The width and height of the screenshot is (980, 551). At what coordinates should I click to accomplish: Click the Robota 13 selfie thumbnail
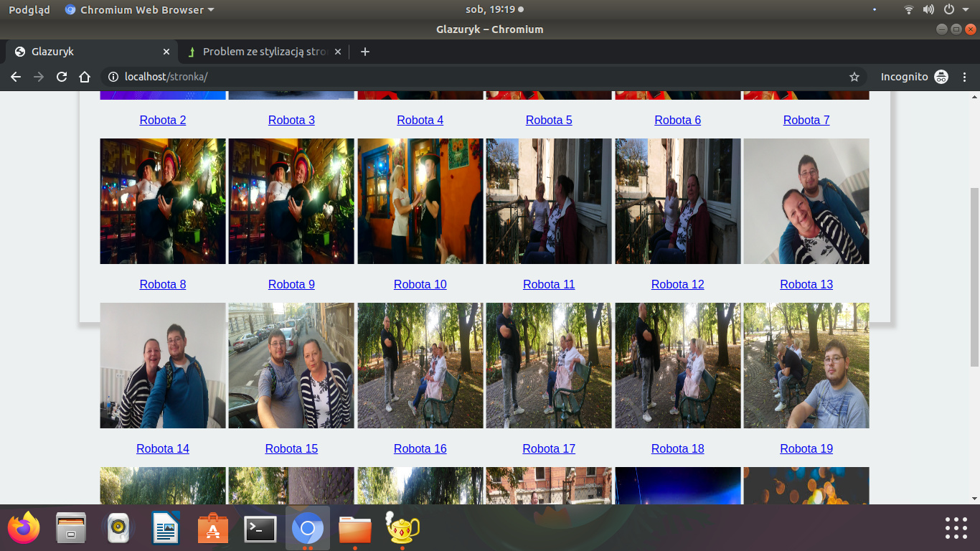click(806, 202)
